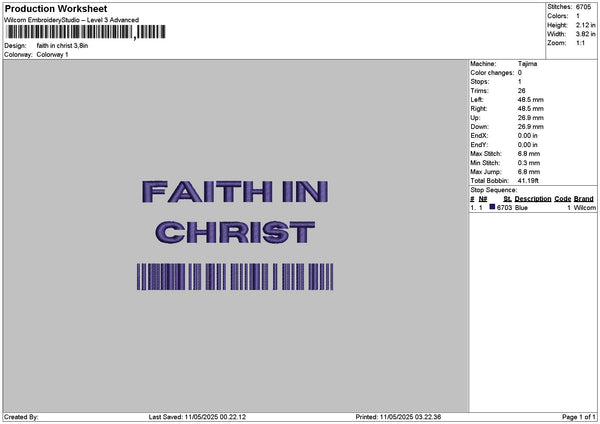Viewport: 600px width, 424px height.
Task: Click the embroidered barcode design
Action: 235,277
